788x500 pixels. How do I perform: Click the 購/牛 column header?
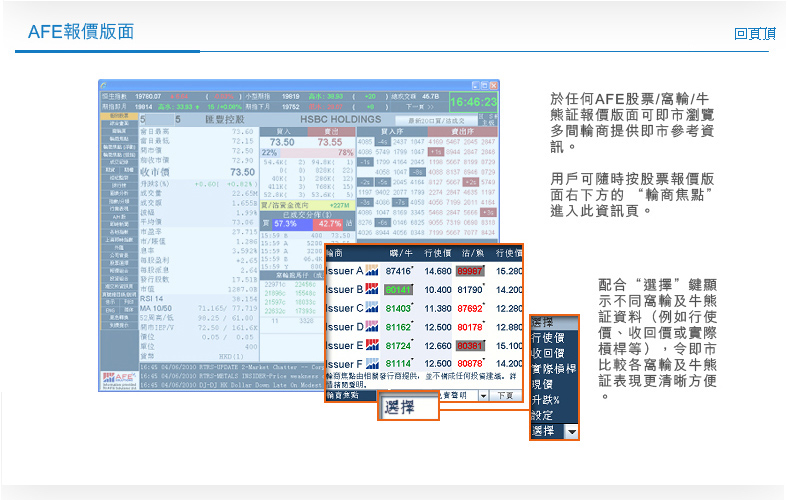coord(401,253)
